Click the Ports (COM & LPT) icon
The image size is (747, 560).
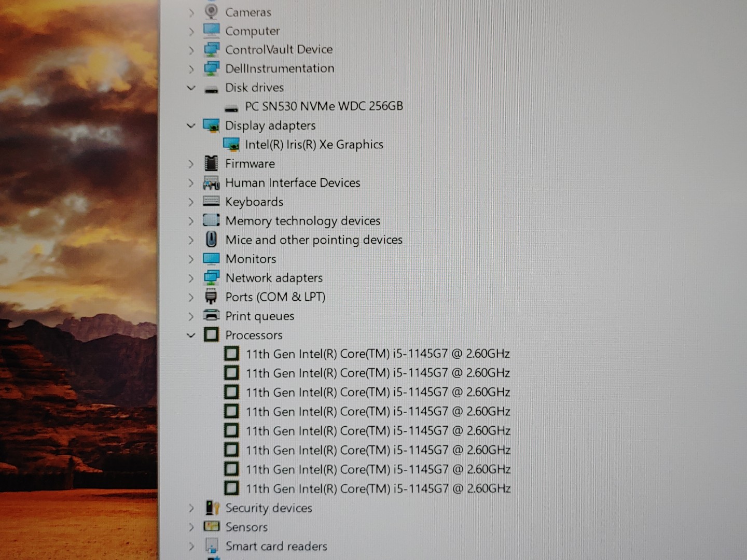tap(211, 296)
